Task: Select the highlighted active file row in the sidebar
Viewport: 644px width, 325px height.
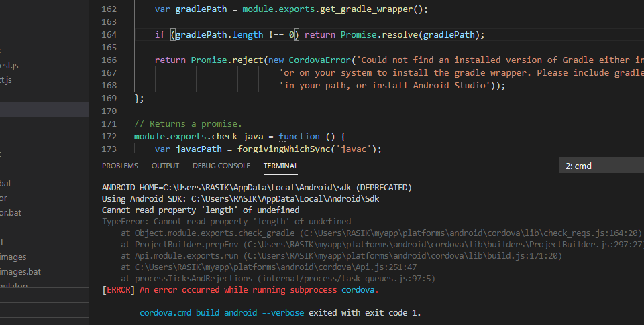Action: [44, 109]
